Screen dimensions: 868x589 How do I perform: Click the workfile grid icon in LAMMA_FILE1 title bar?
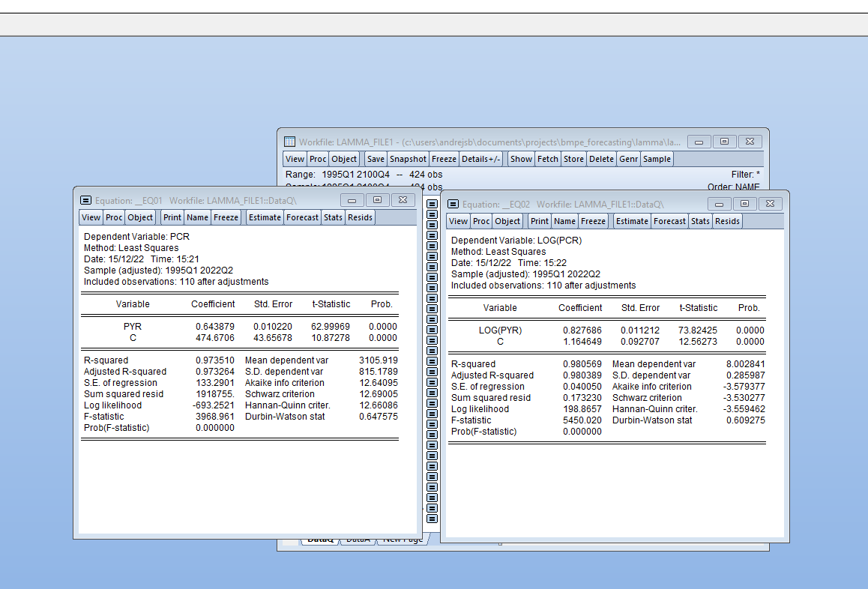point(290,142)
